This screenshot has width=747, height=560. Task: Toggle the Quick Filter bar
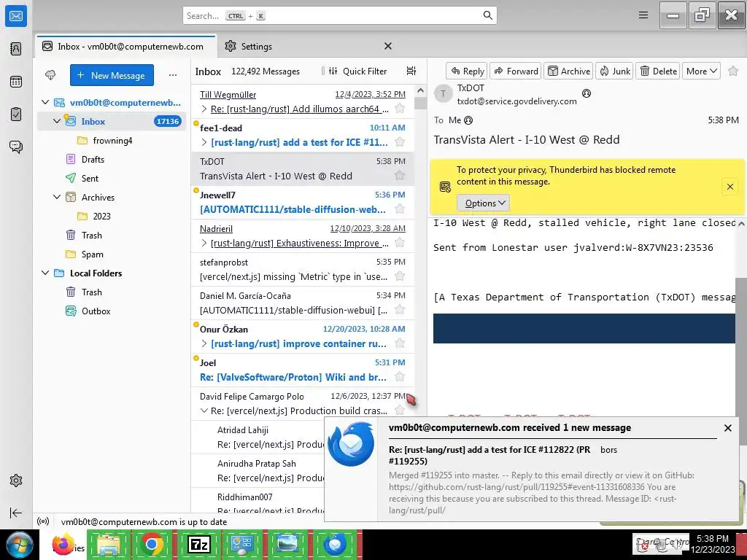click(357, 71)
